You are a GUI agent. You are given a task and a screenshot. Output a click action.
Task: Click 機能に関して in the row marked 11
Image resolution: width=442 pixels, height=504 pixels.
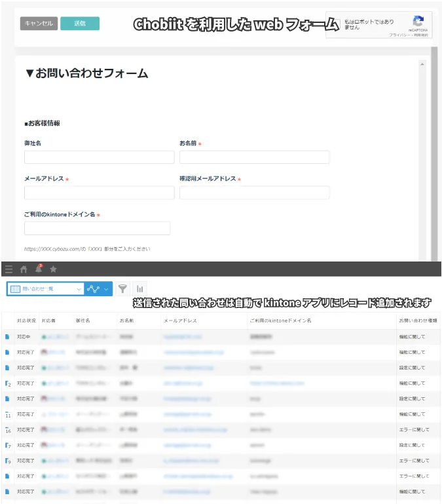412,414
